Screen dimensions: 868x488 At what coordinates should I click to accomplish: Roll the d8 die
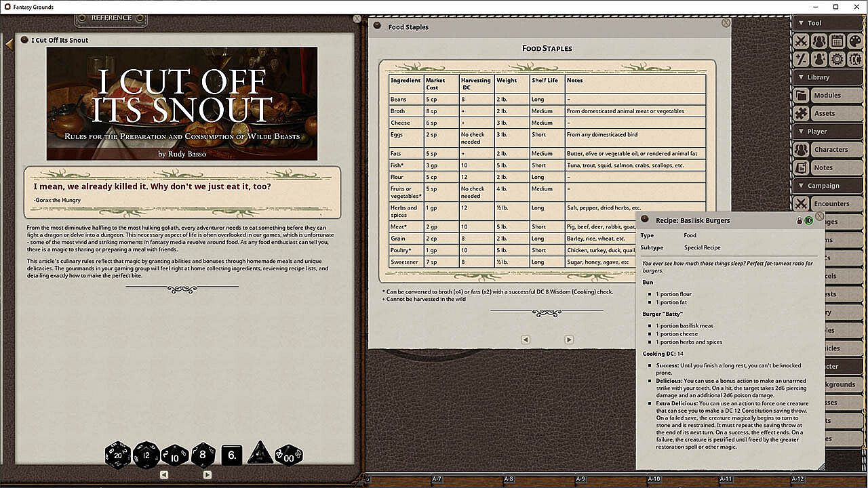coord(203,455)
